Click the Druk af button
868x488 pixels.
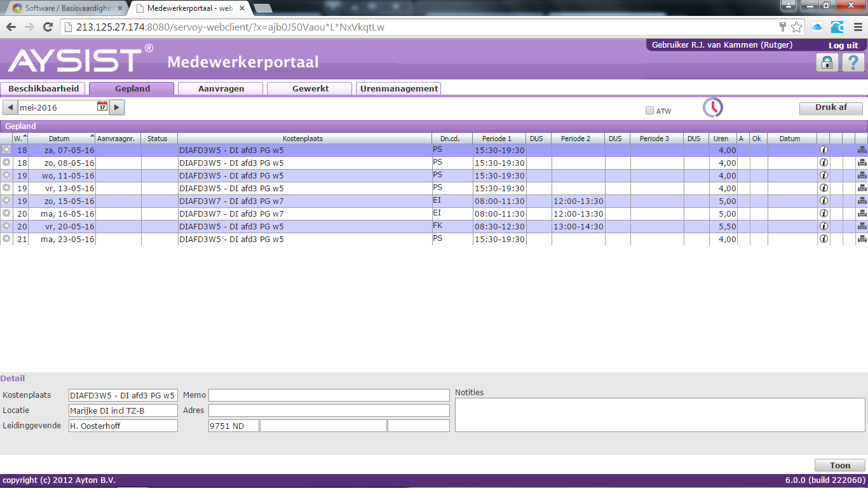[x=831, y=108]
